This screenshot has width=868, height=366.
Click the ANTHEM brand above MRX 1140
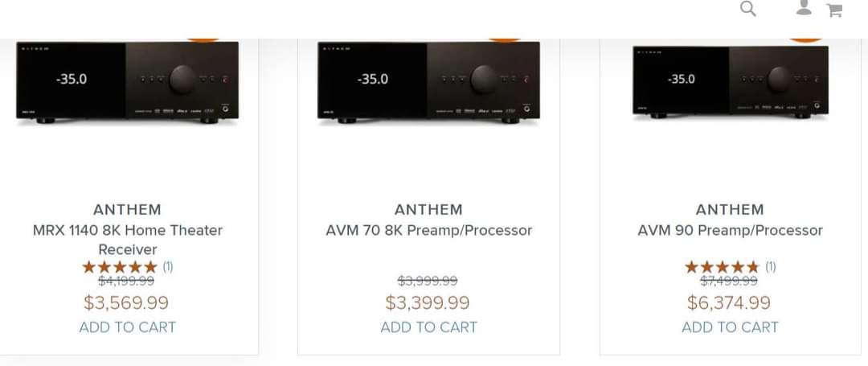(x=127, y=209)
